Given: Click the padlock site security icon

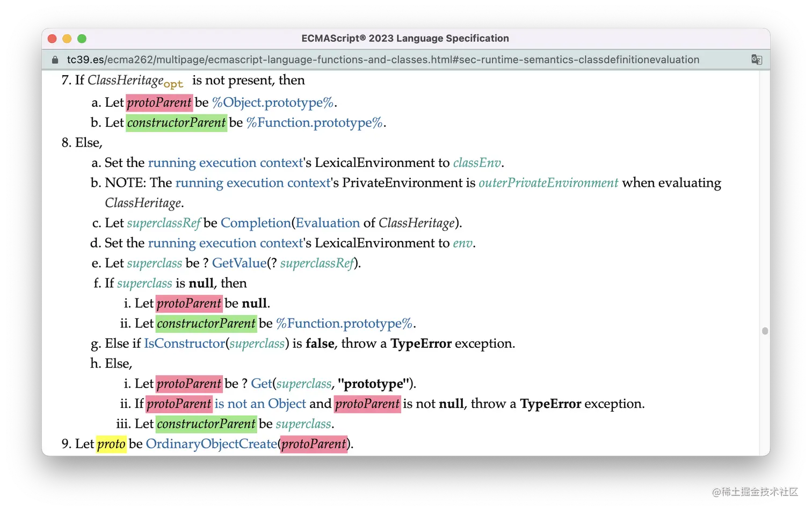Looking at the screenshot, I should (x=55, y=60).
